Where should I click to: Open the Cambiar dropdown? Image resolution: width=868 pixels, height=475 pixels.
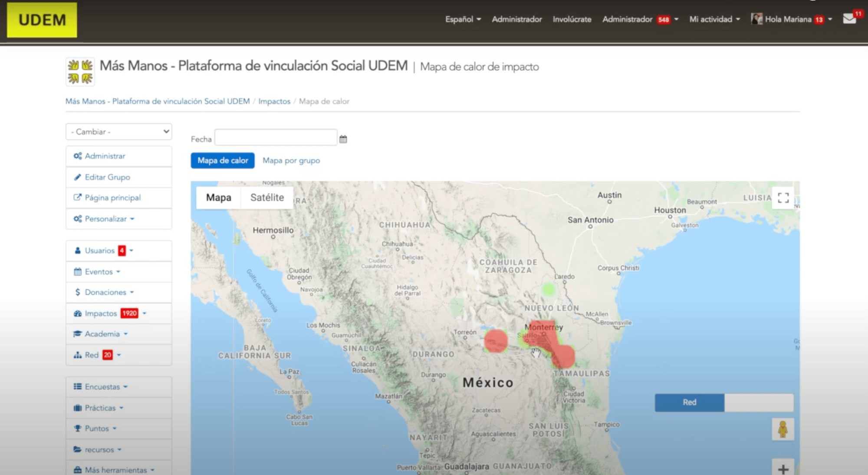[x=119, y=132]
